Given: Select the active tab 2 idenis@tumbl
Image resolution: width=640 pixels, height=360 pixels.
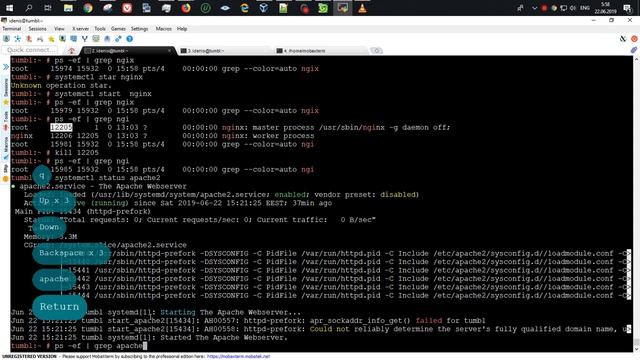Looking at the screenshot, I should click(x=127, y=51).
